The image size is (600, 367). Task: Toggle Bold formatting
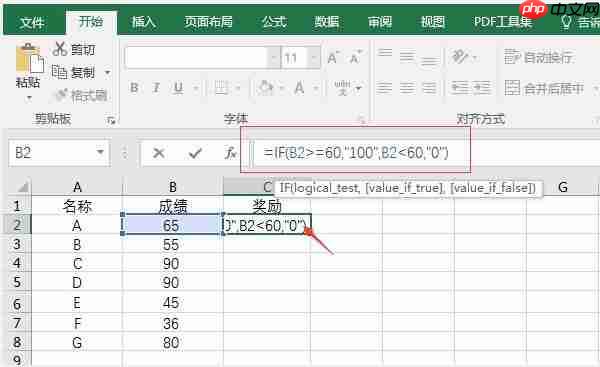click(134, 88)
